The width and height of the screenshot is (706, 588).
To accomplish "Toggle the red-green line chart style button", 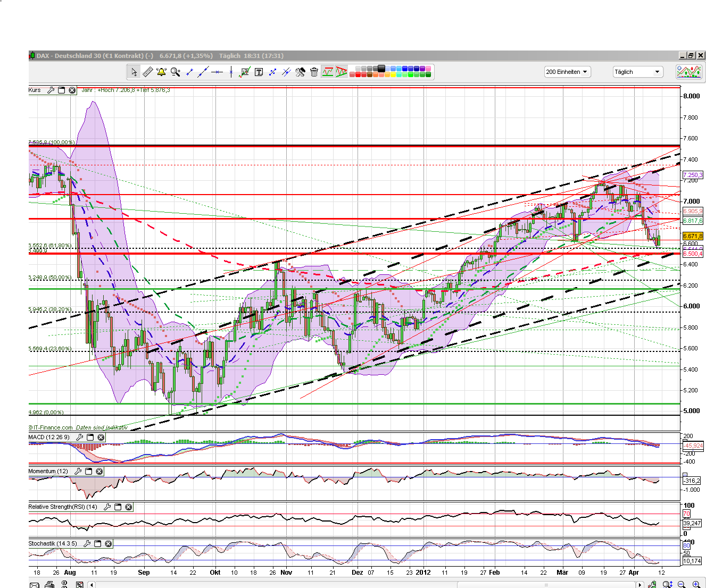I will click(328, 72).
